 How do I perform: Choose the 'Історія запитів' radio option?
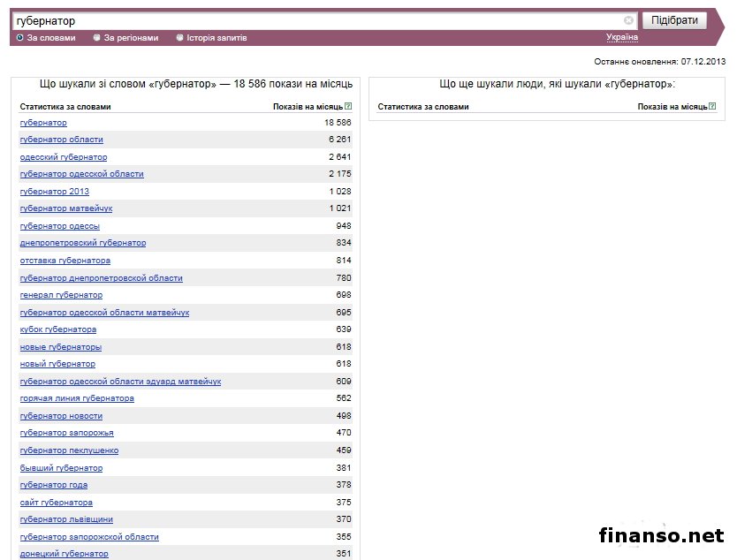180,38
